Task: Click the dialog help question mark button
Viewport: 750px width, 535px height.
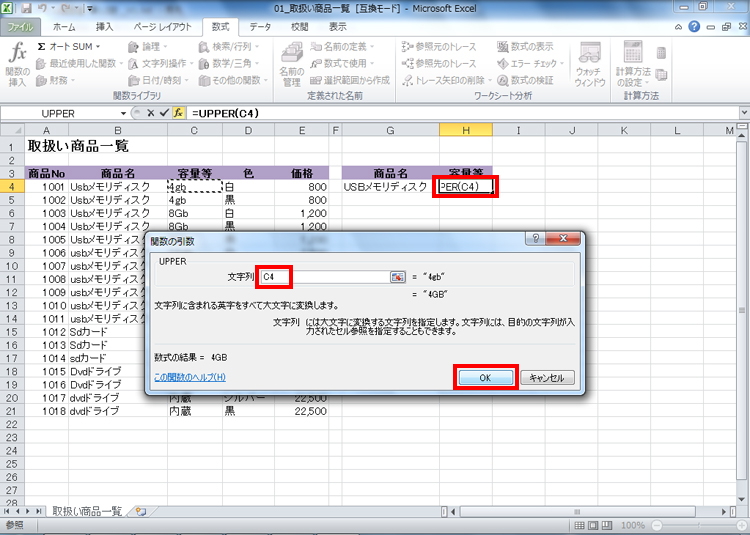Action: click(x=536, y=238)
